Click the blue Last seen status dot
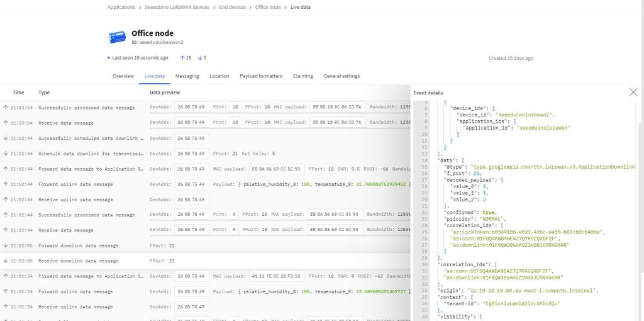Viewport: 644px width, 321px height. click(x=108, y=58)
